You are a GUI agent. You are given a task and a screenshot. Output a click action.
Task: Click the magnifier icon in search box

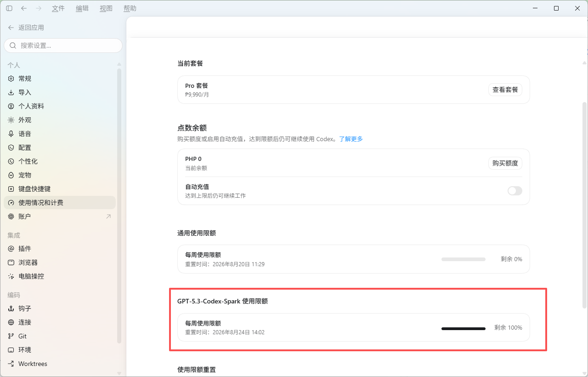(13, 46)
